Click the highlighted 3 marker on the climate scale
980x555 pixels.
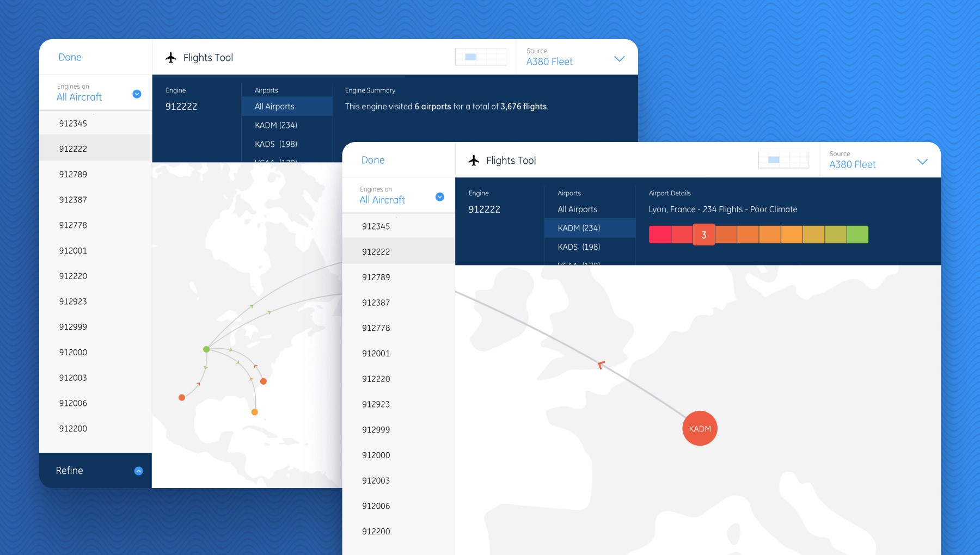(x=703, y=235)
